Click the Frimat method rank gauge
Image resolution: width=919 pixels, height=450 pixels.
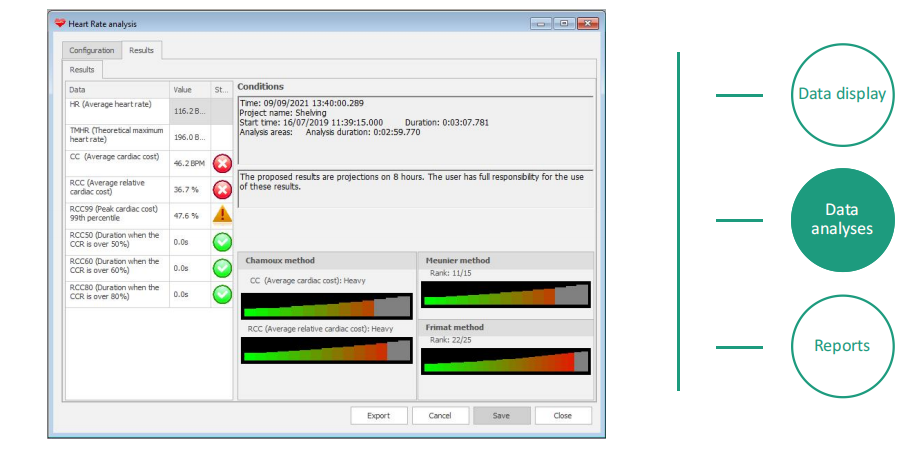pos(506,361)
